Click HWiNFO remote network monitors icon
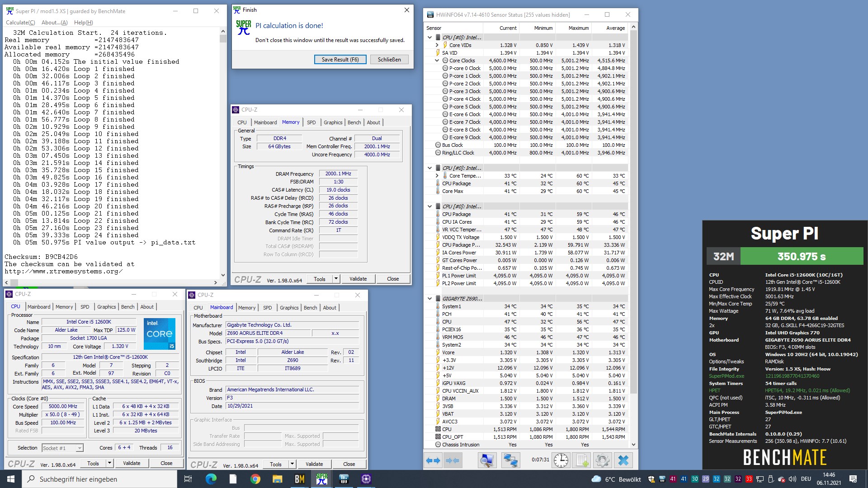Screen dimensions: 868x488 [x=510, y=460]
